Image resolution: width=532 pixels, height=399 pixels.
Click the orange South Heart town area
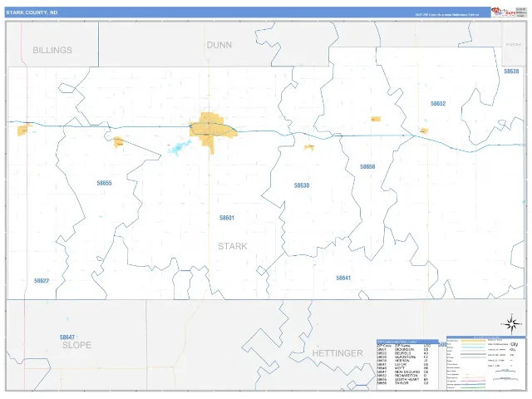pyautogui.click(x=118, y=142)
